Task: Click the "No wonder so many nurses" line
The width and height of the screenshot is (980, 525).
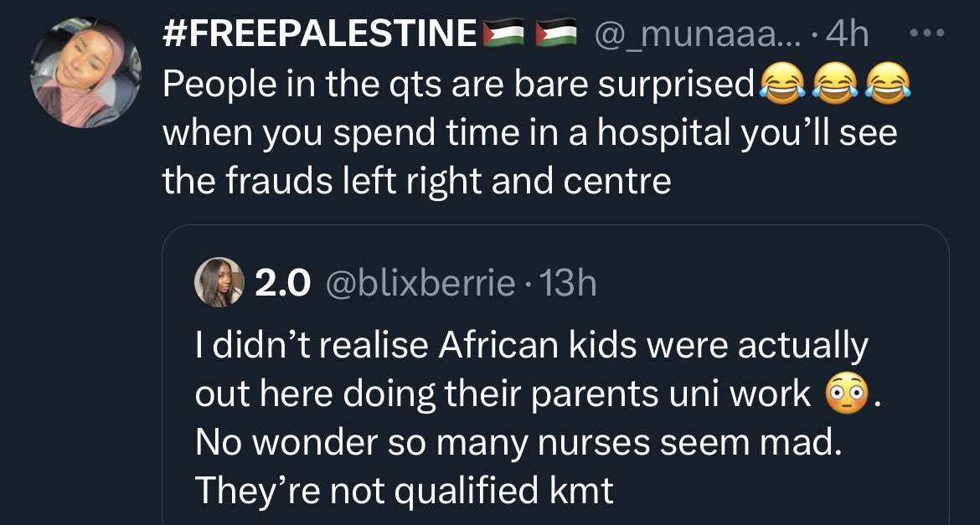Action: click(x=515, y=441)
